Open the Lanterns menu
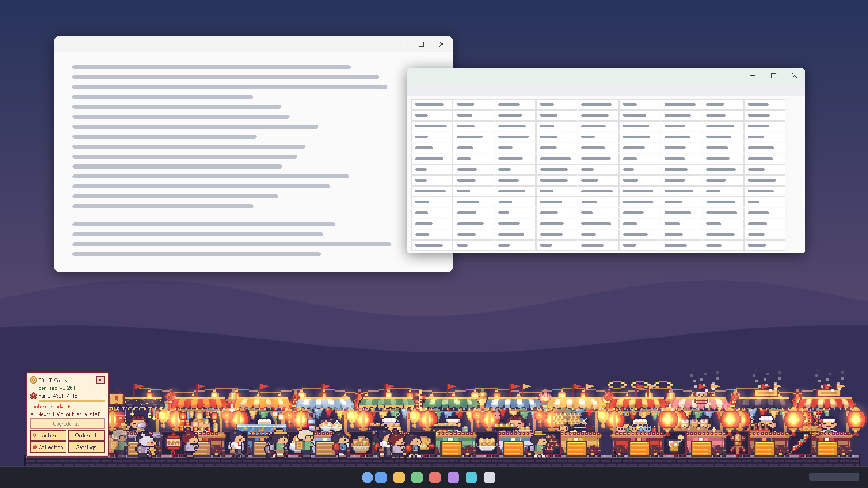This screenshot has width=868, height=488. click(48, 435)
